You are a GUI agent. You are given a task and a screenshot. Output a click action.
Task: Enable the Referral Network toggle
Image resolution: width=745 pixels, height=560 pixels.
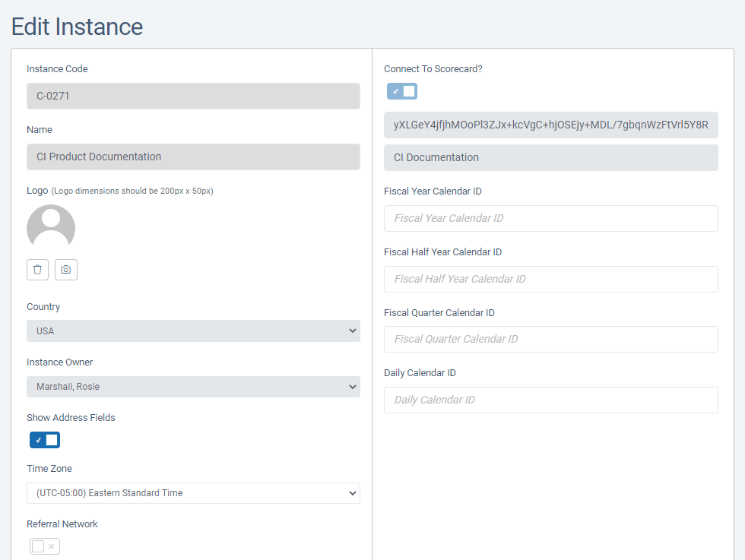coord(45,546)
